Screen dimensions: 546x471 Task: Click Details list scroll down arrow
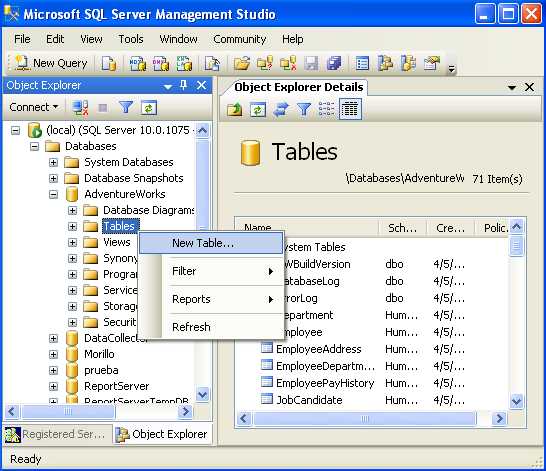pos(516,401)
